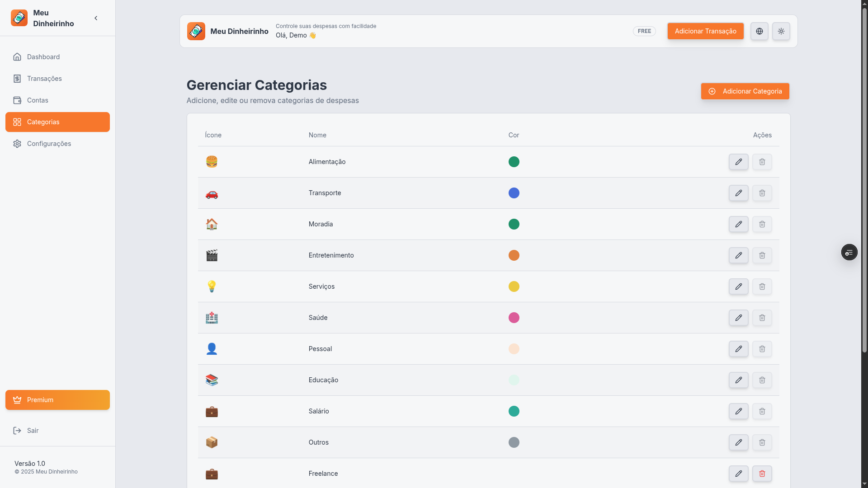
Task: Click Sair to log out
Action: coord(33,431)
